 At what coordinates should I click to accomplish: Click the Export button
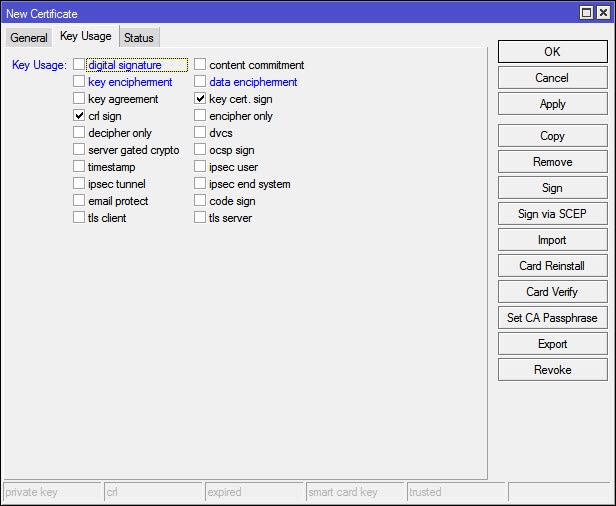coord(552,344)
